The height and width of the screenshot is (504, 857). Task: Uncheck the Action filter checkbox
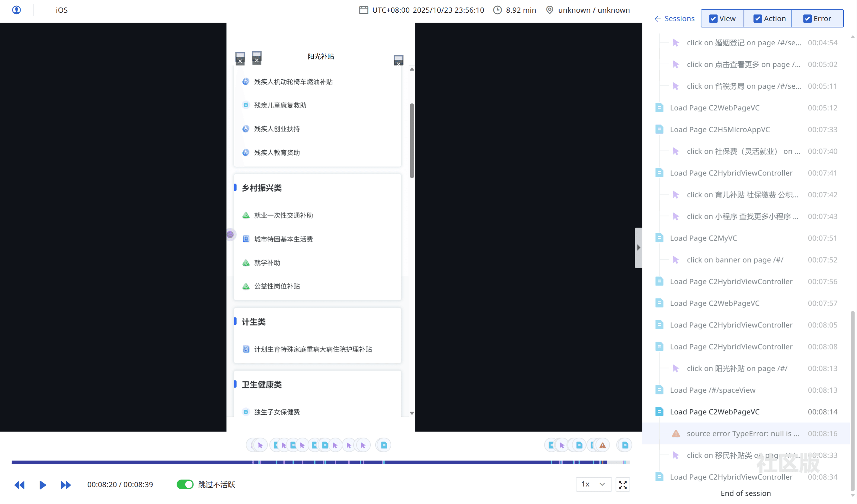[757, 19]
